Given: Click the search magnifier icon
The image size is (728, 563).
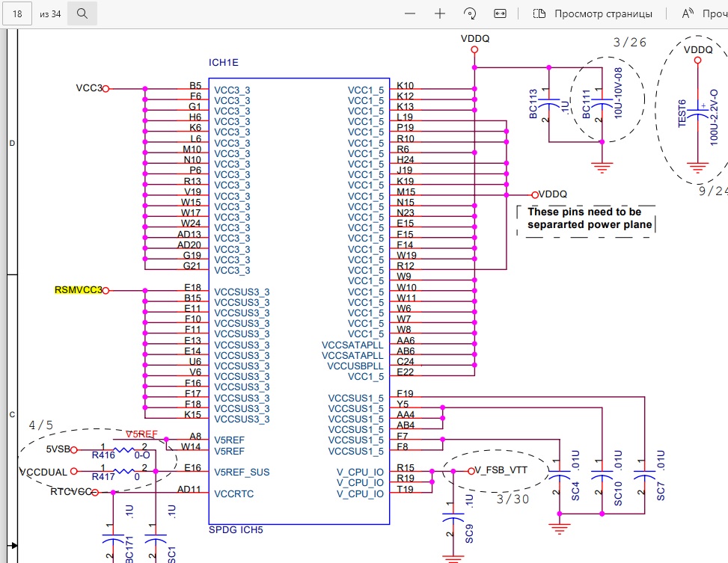Looking at the screenshot, I should (x=82, y=13).
